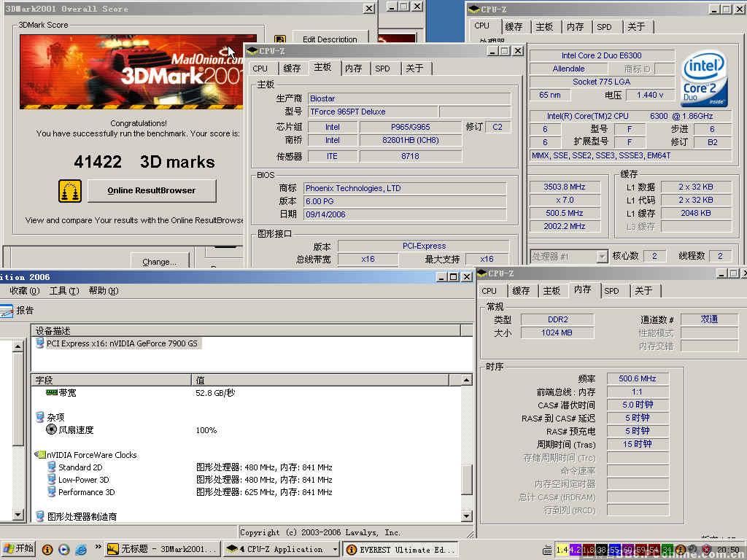
Task: Open CPU tab in mainboard CPU-Z window
Action: (260, 69)
